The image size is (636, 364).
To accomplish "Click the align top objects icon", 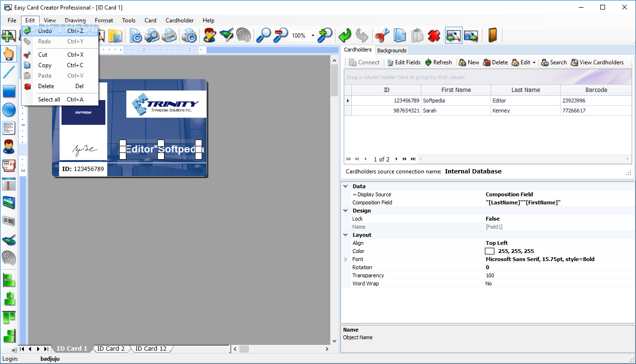I will [9, 317].
